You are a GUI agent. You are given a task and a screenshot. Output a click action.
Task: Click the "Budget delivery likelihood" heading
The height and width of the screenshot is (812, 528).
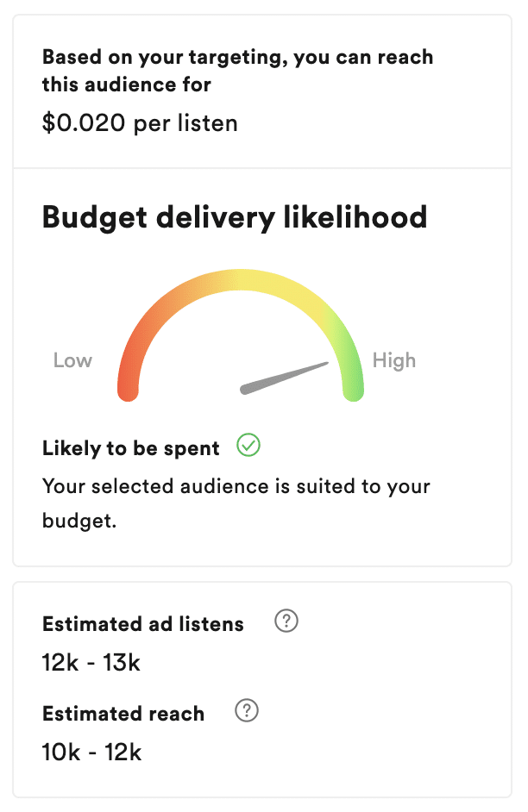point(235,216)
